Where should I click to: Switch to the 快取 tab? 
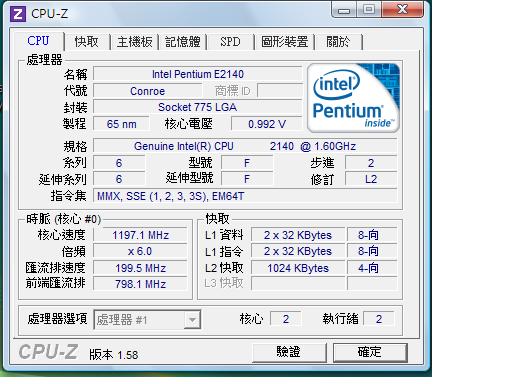point(87,42)
